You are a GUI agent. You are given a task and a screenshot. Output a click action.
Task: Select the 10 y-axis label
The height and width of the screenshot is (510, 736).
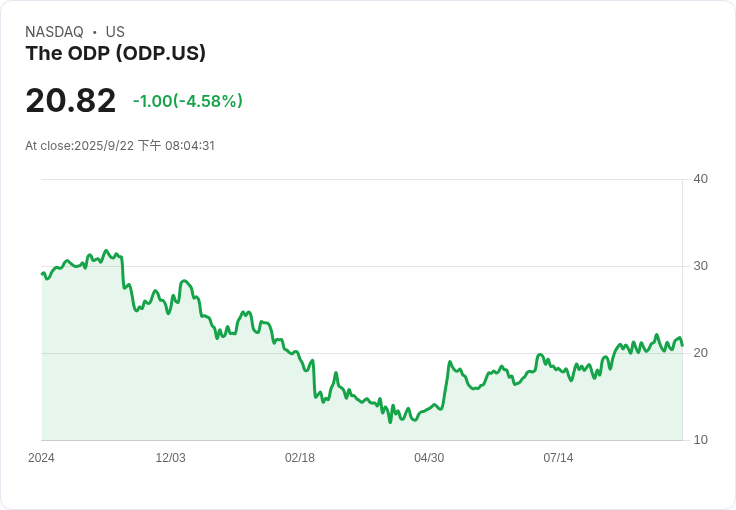click(700, 440)
